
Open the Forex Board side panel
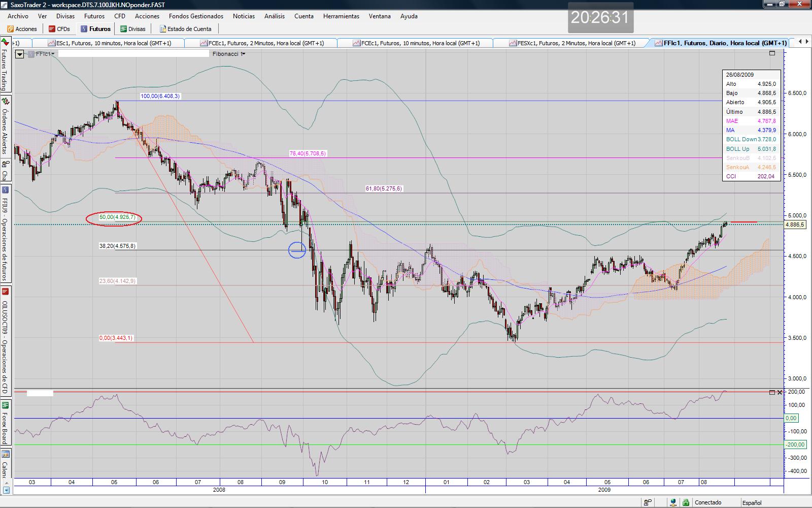click(5, 423)
